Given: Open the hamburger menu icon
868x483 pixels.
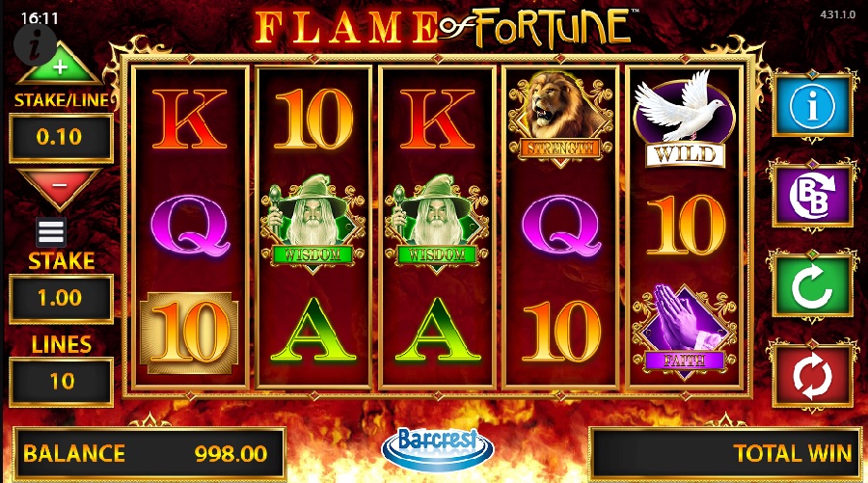Looking at the screenshot, I should pos(51,231).
